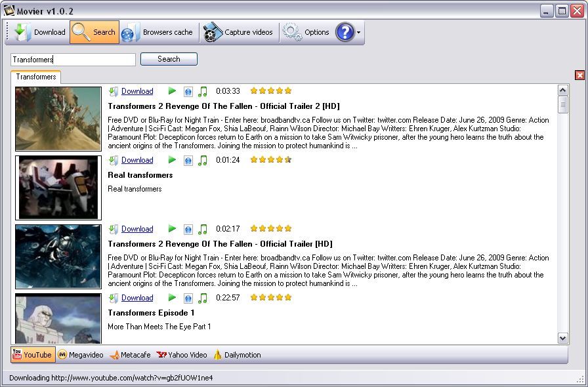Click the blue Help question mark icon
Screen dimensions: 588x387
[345, 32]
